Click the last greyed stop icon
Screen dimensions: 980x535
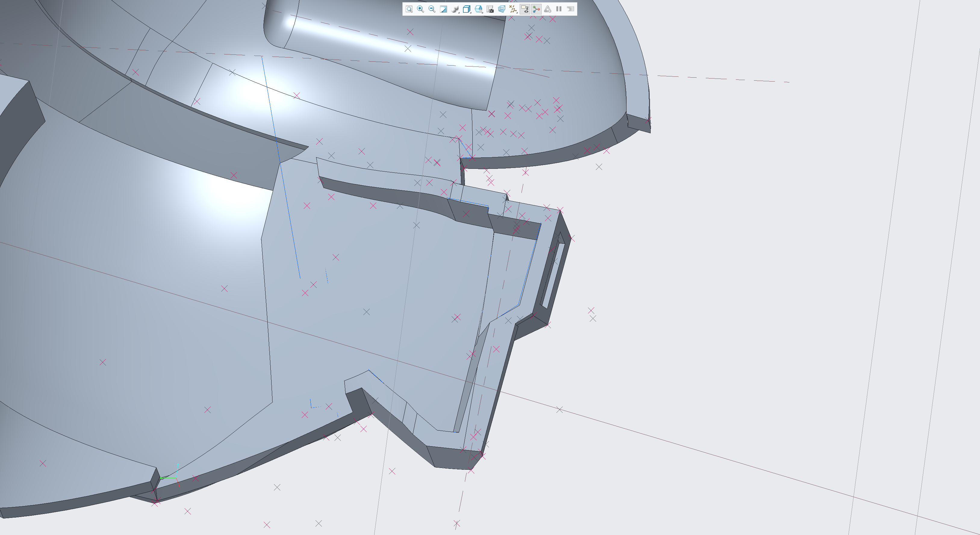pyautogui.click(x=570, y=9)
